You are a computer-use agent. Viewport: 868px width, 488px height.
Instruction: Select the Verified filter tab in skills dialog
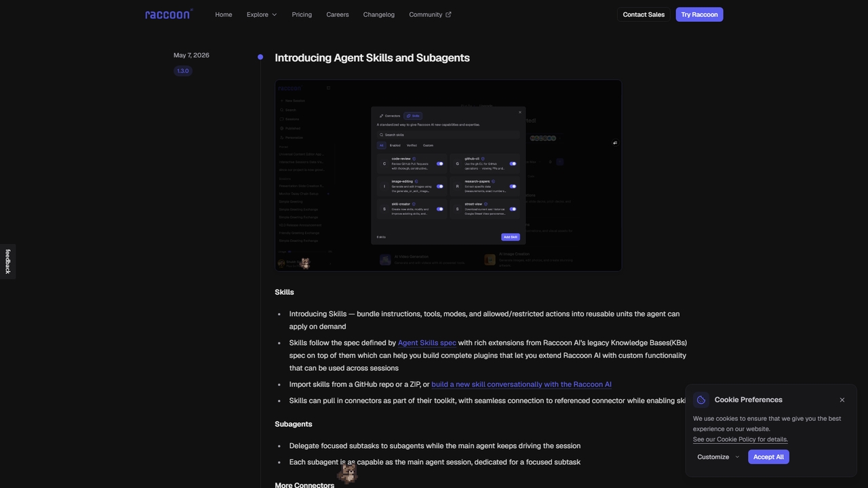[412, 145]
